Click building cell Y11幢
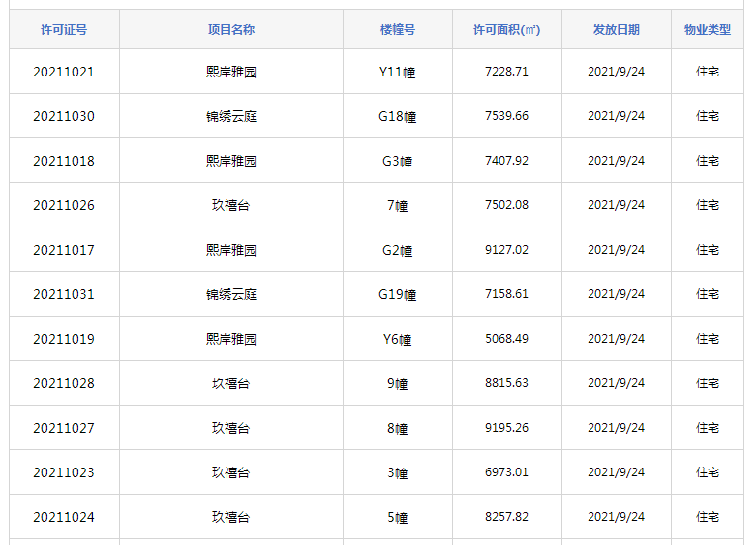 [x=398, y=72]
